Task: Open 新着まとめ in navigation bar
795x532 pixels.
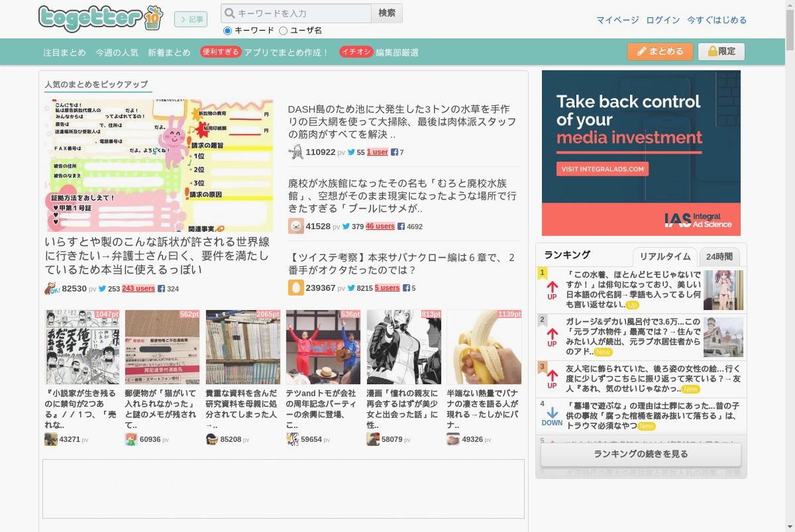Action: click(169, 52)
